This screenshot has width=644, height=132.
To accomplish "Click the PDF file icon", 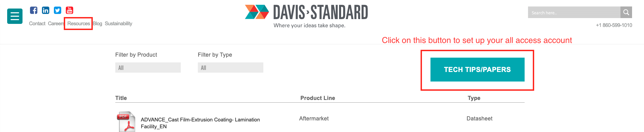I will [126, 121].
